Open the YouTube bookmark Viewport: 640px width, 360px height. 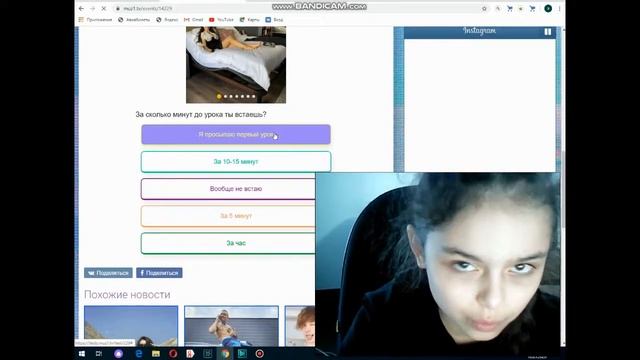coord(221,20)
